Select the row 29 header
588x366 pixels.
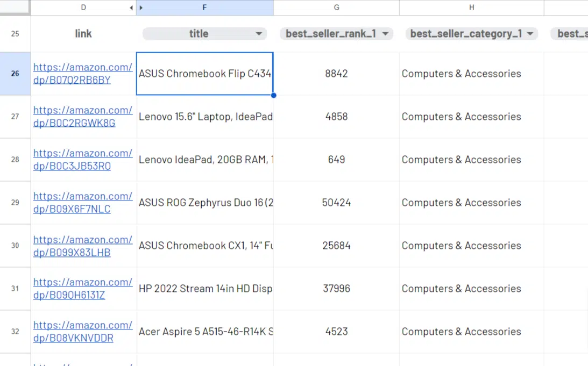pos(15,203)
